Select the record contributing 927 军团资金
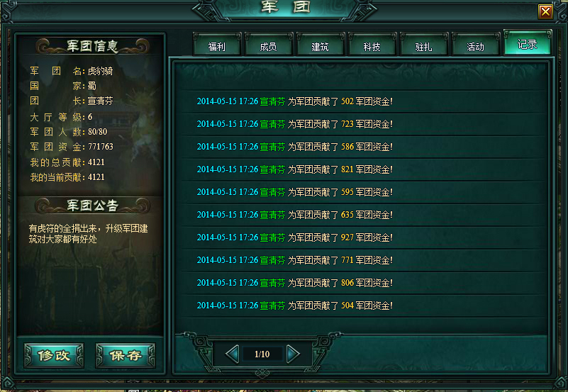The height and width of the screenshot is (392, 568). [x=364, y=237]
